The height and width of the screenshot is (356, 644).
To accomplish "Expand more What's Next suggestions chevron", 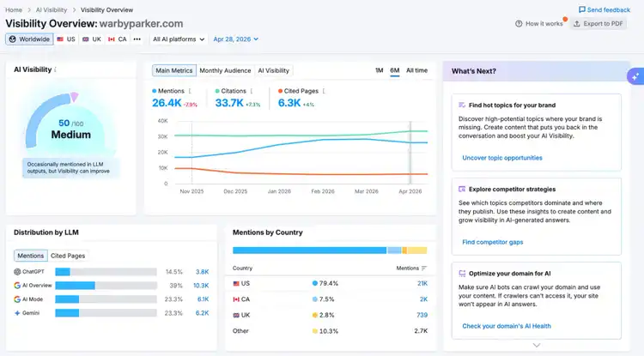I will [x=537, y=345].
